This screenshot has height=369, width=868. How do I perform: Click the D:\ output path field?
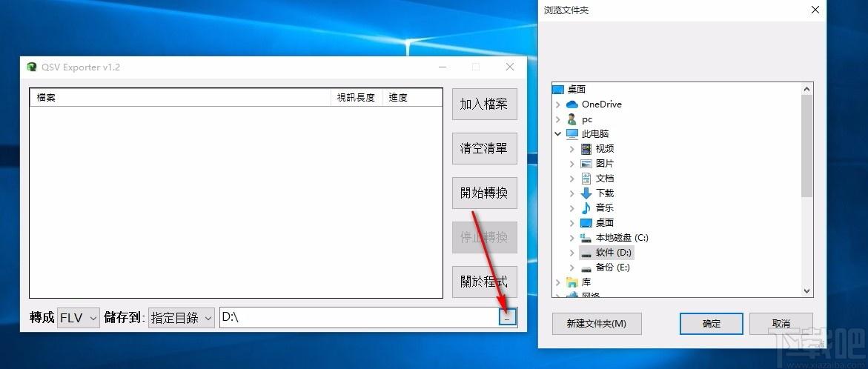click(359, 317)
